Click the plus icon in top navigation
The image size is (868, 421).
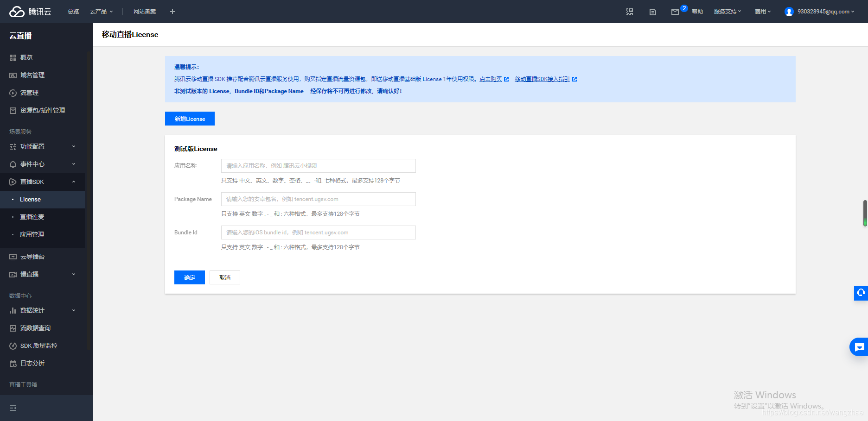pos(172,12)
